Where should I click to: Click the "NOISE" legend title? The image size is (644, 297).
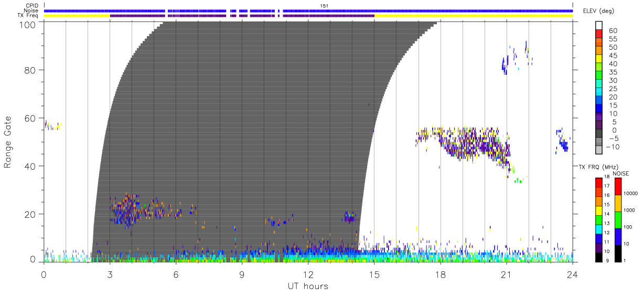coord(621,173)
